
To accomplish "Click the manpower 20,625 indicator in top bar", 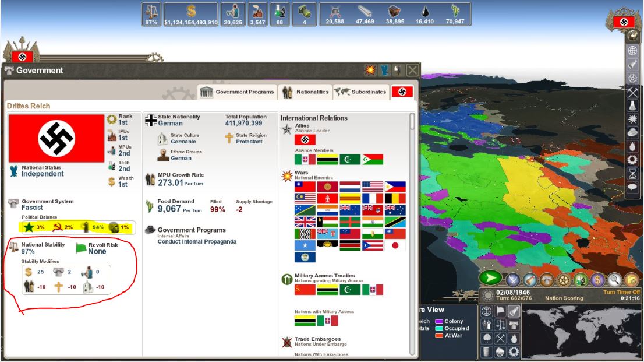I will pos(233,15).
